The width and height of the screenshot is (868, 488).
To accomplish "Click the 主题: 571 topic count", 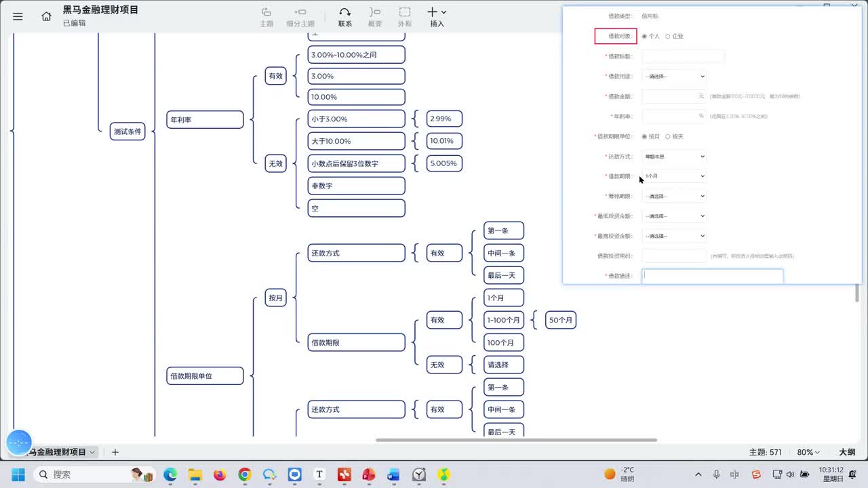I will (x=766, y=452).
